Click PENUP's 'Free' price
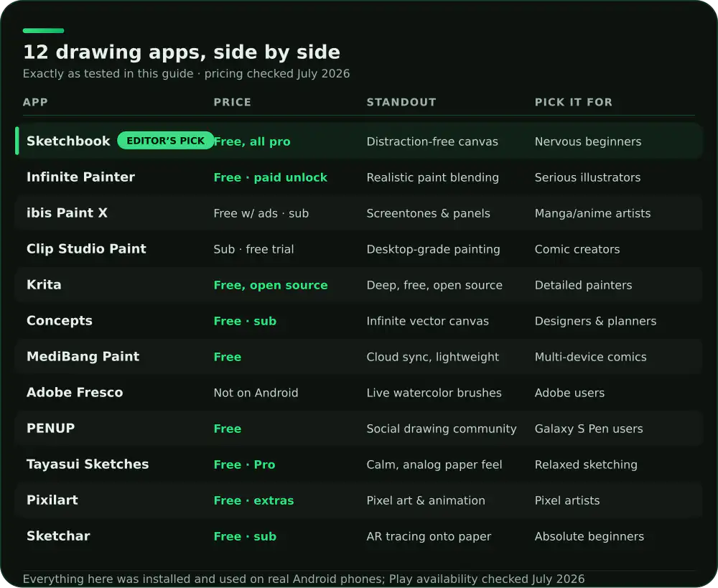 point(227,429)
